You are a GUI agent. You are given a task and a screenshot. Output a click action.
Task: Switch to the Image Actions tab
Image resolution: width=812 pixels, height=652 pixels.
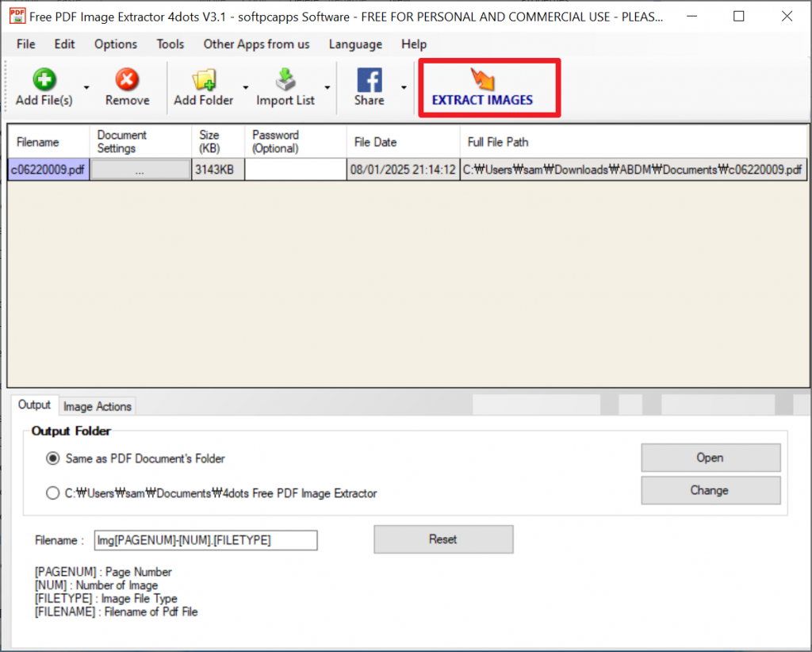click(x=98, y=407)
